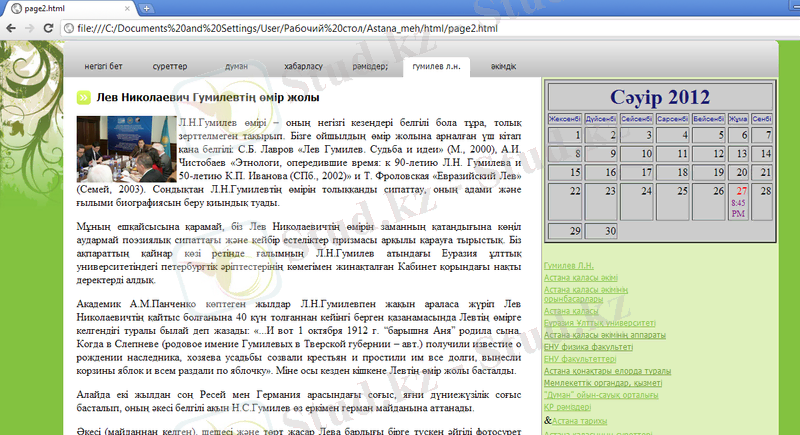Switch to the 'суреттер' tab

point(170,67)
